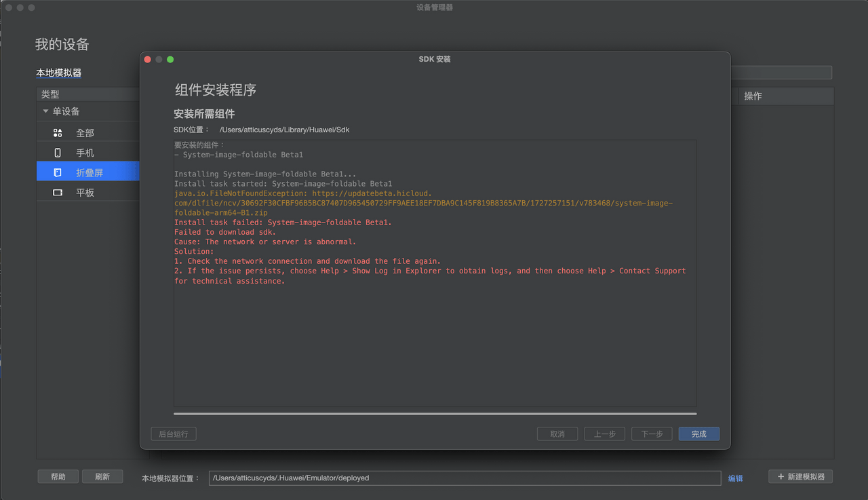
Task: Click the local emulator location path field
Action: coord(465,478)
